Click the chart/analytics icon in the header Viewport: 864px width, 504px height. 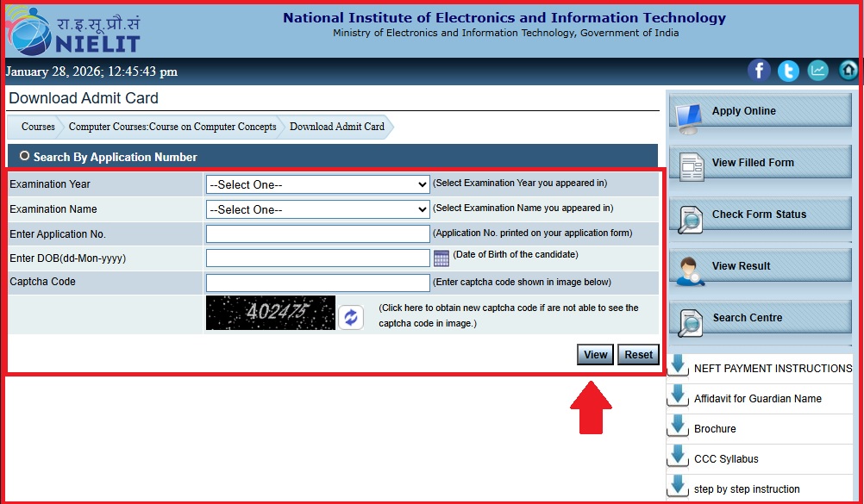(817, 71)
